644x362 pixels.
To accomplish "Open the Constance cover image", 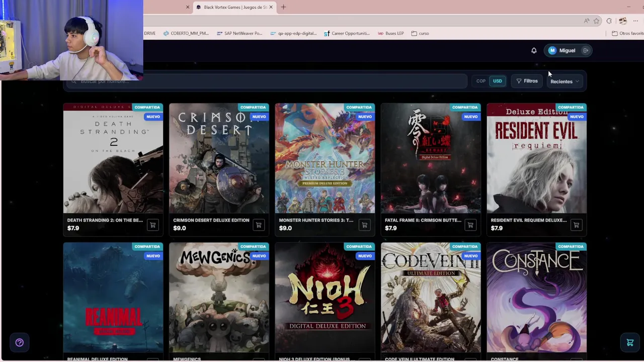I will 537,298.
